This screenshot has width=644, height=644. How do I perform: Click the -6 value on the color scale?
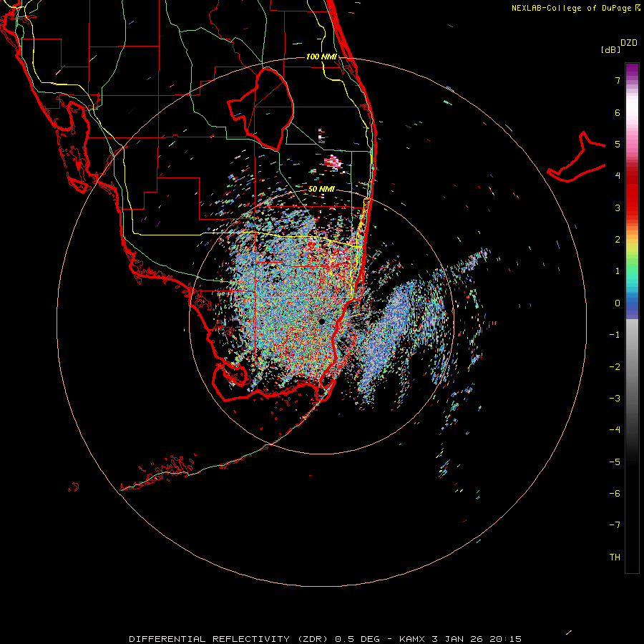pyautogui.click(x=615, y=494)
